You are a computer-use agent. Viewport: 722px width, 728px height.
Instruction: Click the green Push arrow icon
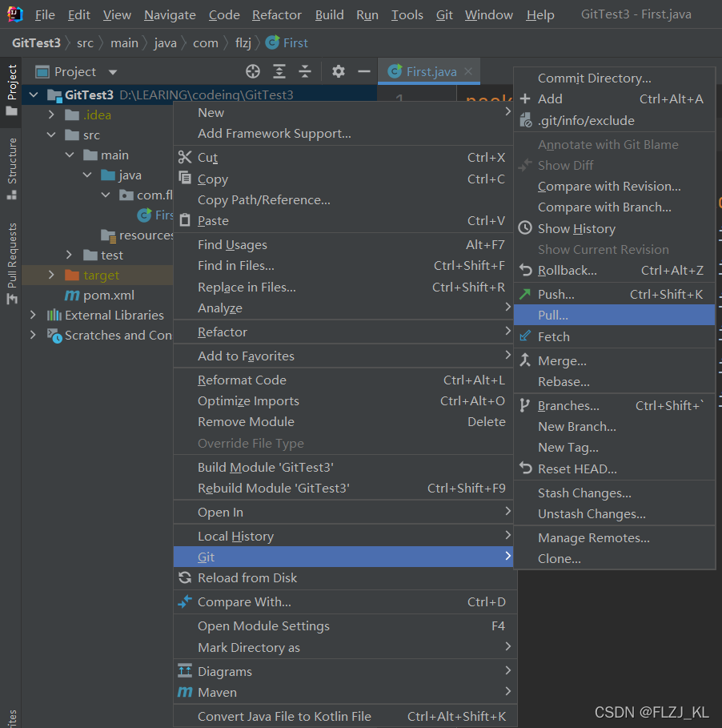pyautogui.click(x=525, y=294)
